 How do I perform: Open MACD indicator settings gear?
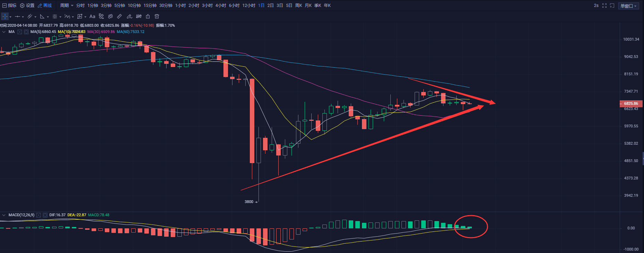[x=39, y=215]
